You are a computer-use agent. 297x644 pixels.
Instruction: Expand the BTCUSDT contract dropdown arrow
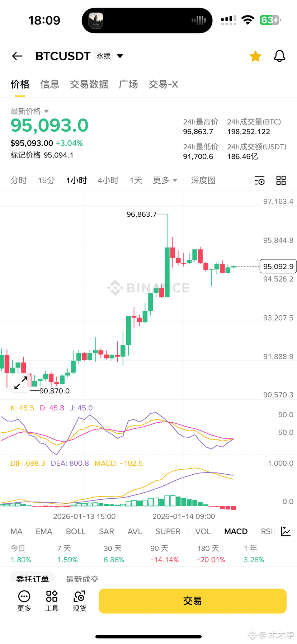[x=120, y=56]
